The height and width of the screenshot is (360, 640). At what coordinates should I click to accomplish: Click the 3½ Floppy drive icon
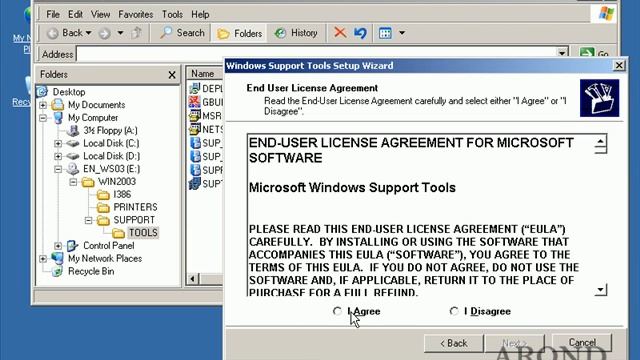(x=73, y=131)
